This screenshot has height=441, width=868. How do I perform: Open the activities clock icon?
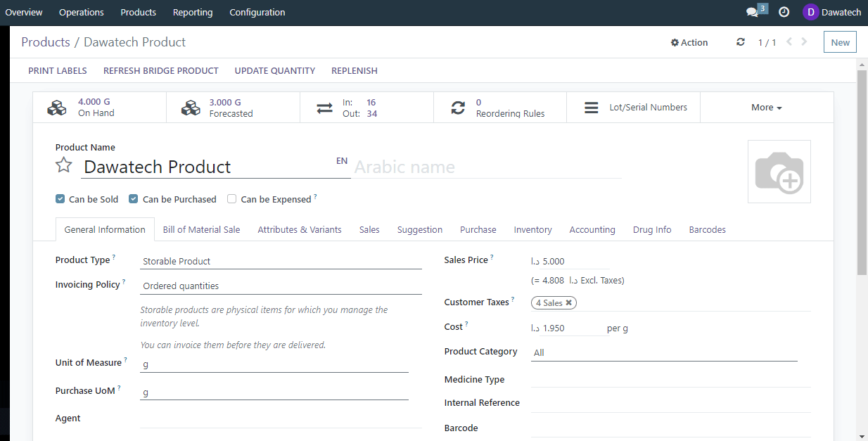click(784, 12)
